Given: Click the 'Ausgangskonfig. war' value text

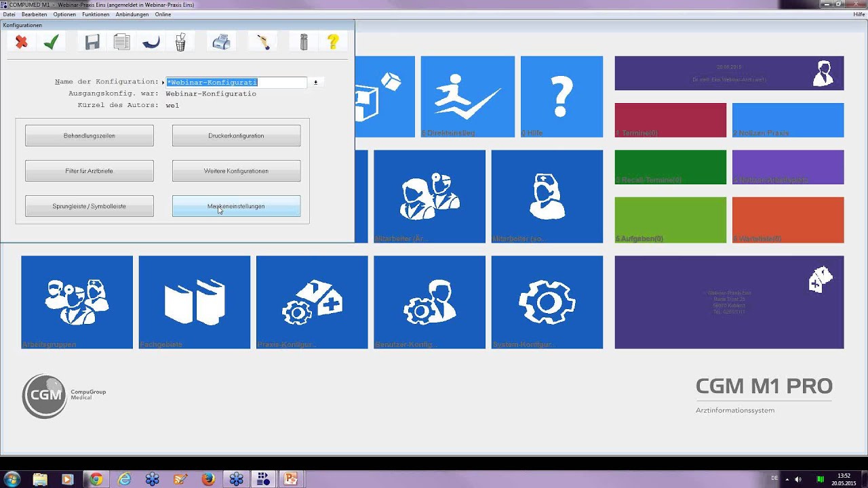Looking at the screenshot, I should pyautogui.click(x=211, y=94).
